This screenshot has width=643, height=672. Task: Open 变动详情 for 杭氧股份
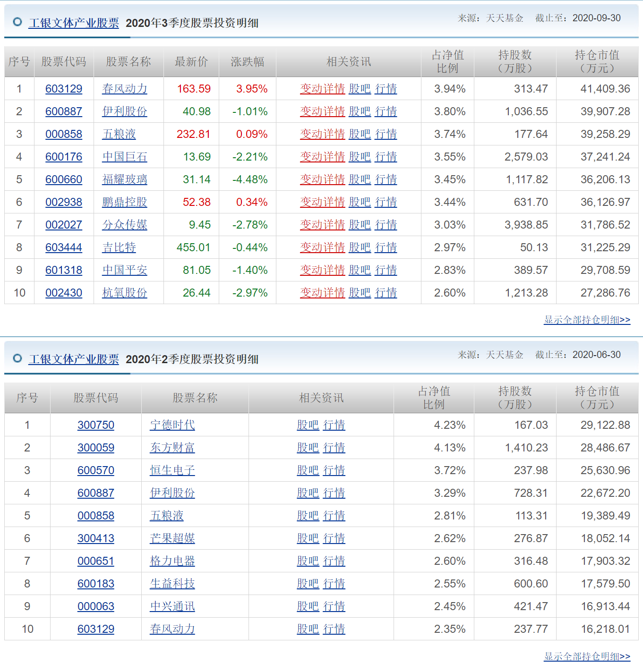coord(323,293)
